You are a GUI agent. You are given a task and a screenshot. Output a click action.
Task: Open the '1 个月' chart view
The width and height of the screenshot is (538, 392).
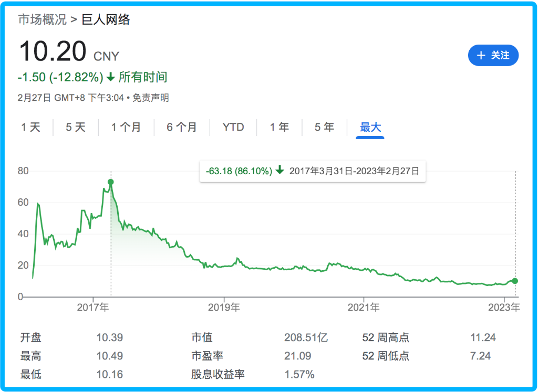coord(126,127)
